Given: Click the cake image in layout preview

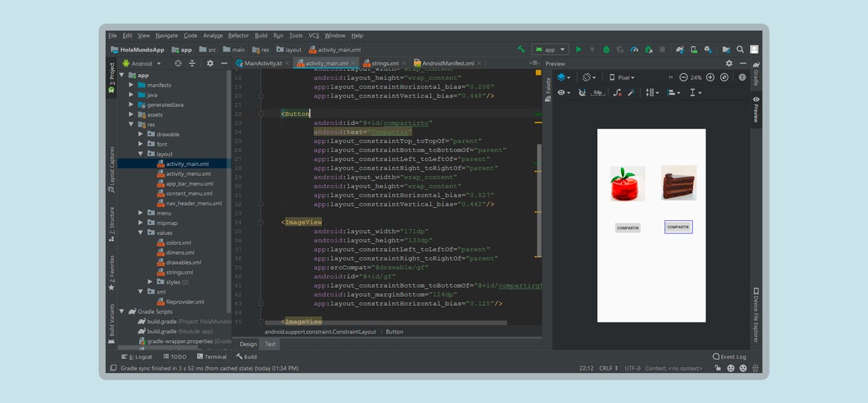Looking at the screenshot, I should 679,183.
